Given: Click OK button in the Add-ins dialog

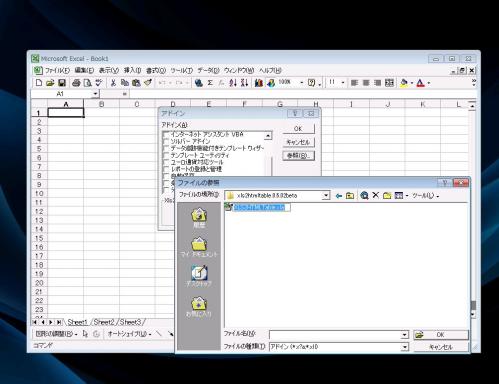Looking at the screenshot, I should [x=298, y=128].
